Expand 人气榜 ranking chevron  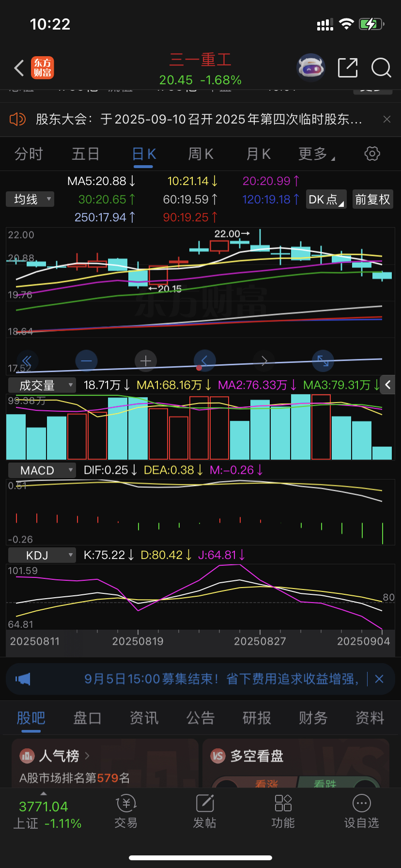pos(87,756)
